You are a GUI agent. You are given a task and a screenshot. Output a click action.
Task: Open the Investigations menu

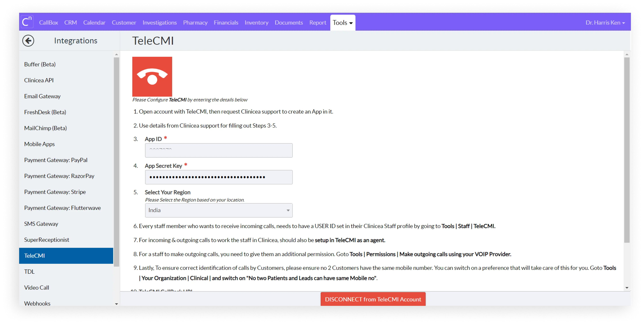click(160, 22)
